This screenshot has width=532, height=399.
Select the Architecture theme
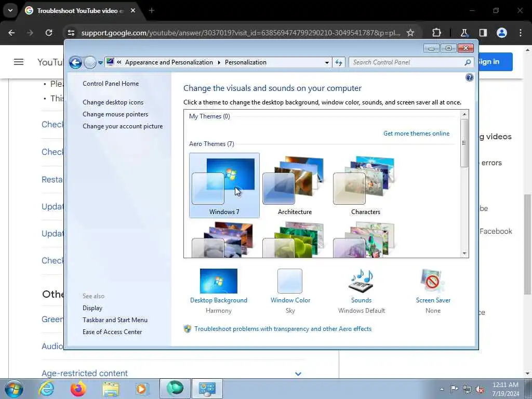pos(295,185)
